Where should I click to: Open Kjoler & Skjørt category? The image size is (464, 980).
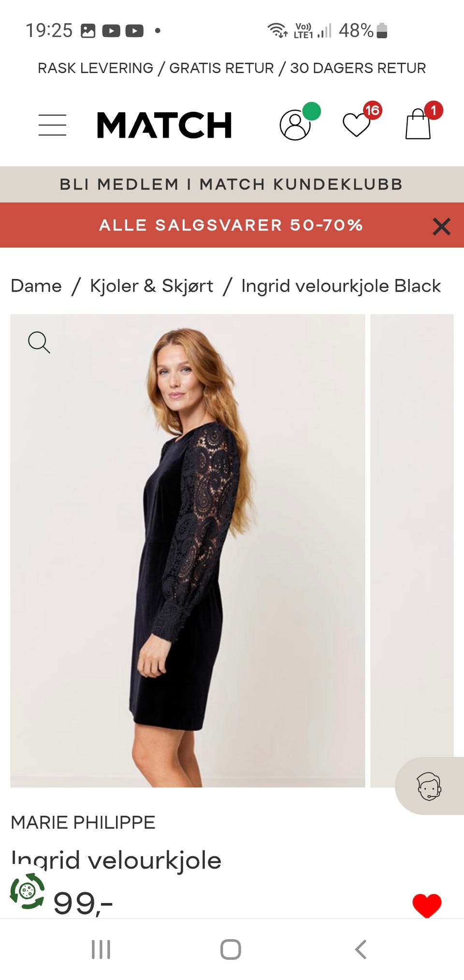[151, 286]
